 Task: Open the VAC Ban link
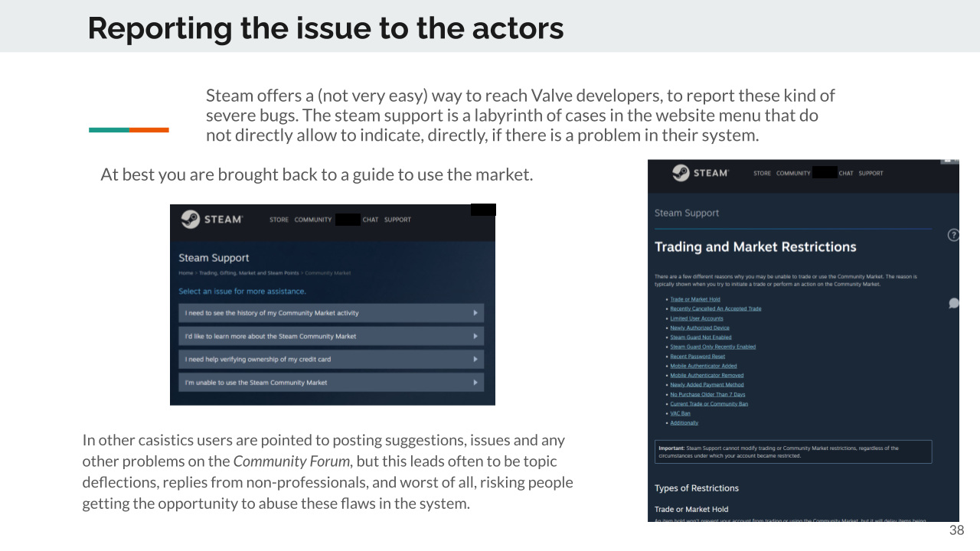point(680,413)
